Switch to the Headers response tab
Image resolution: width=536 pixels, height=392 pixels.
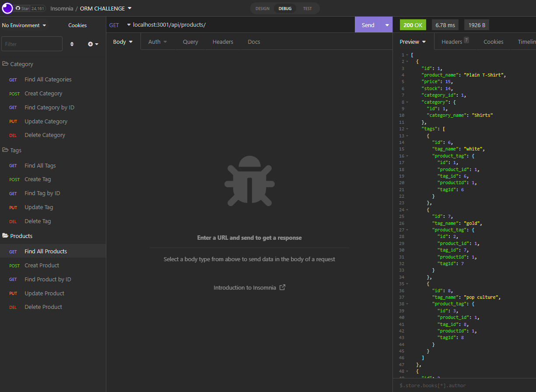point(452,42)
